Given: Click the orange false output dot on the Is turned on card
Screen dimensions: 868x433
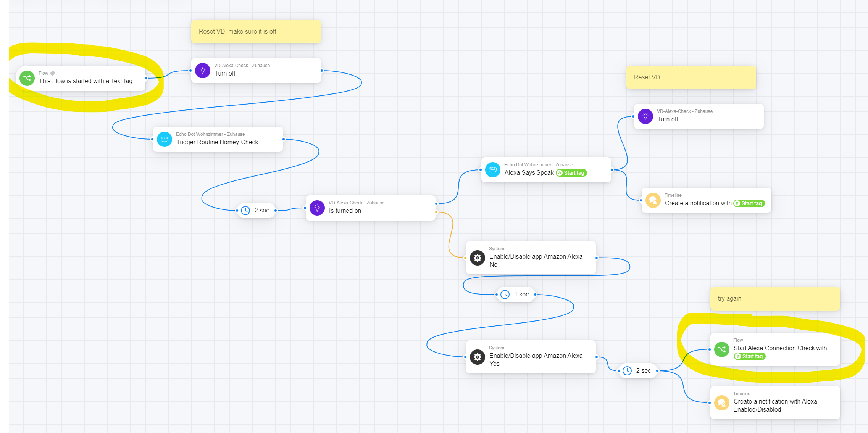Looking at the screenshot, I should coord(436,212).
